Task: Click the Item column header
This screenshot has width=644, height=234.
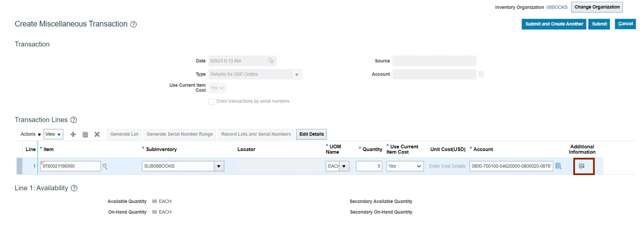Action: (48, 149)
